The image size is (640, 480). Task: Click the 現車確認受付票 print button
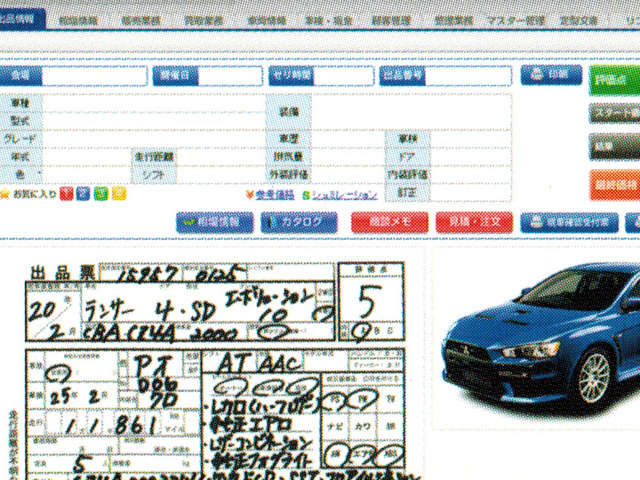569,222
